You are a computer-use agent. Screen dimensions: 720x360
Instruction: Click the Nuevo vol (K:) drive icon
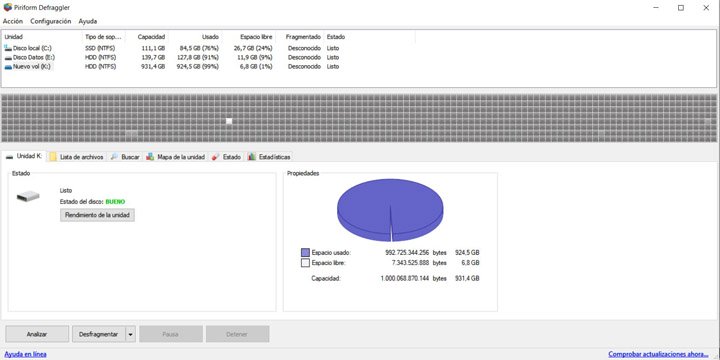point(8,67)
